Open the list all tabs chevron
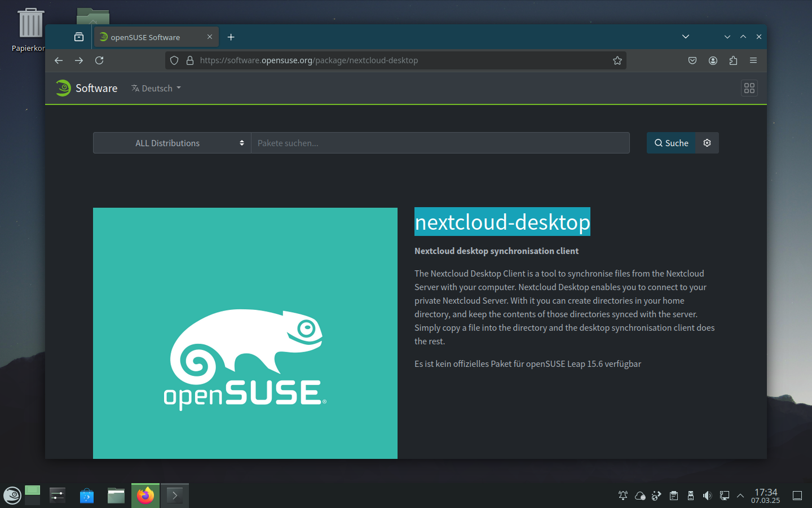This screenshot has width=812, height=508. pos(686,37)
